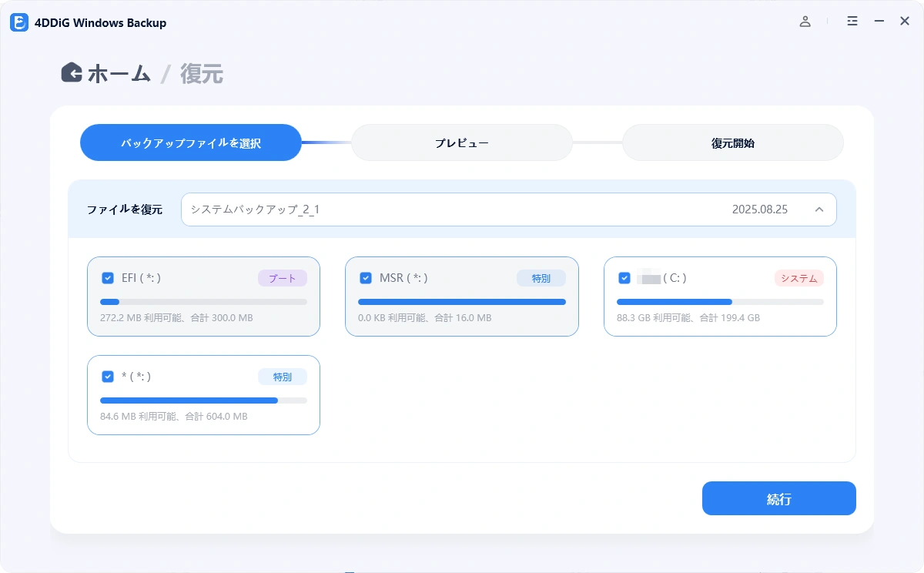This screenshot has height=573, width=924.
Task: Open the hamburger menu icon in title bar
Action: pyautogui.click(x=852, y=22)
